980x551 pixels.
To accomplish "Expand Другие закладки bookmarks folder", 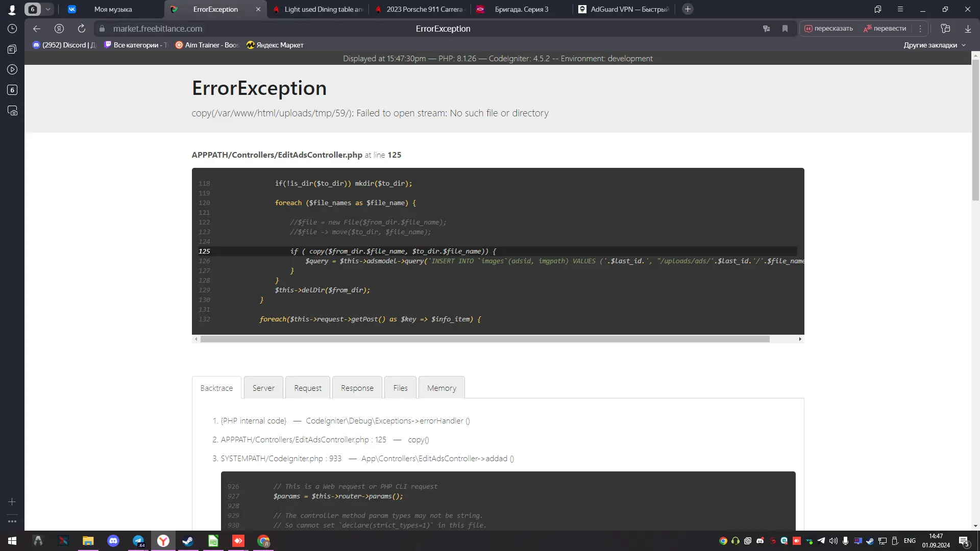I will click(935, 45).
